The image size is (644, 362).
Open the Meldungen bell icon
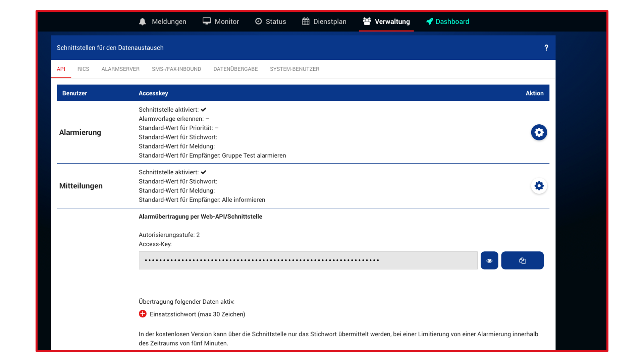pos(143,21)
